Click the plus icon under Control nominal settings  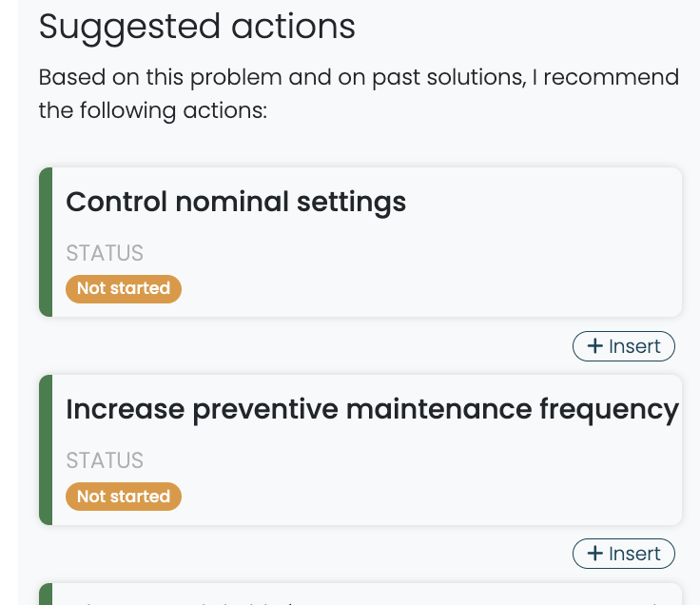pos(595,346)
